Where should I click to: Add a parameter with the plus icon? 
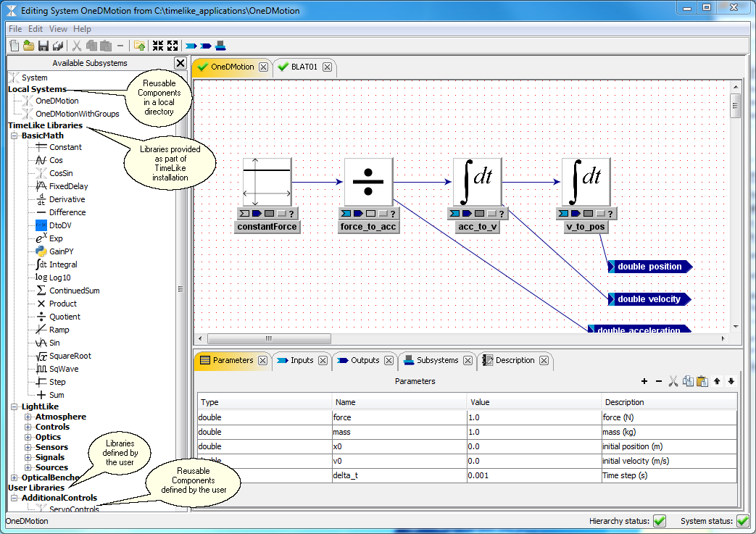tap(644, 381)
